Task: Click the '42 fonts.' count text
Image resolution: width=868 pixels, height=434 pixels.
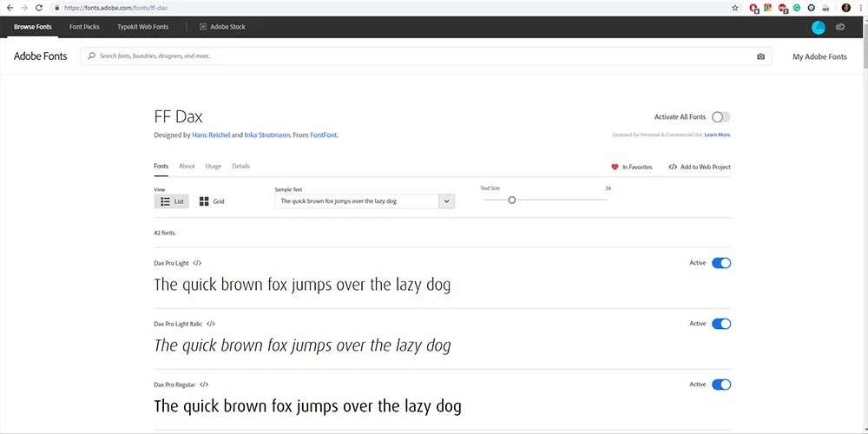Action: pos(165,233)
